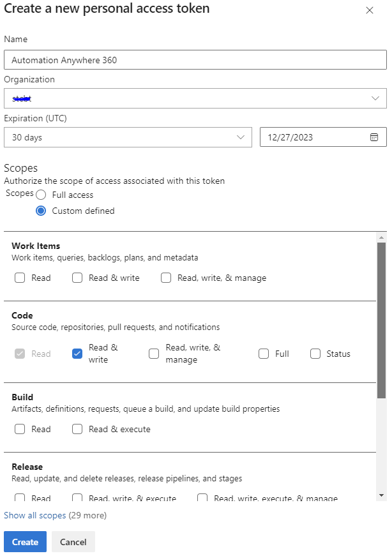Click the Create button

coord(25,541)
